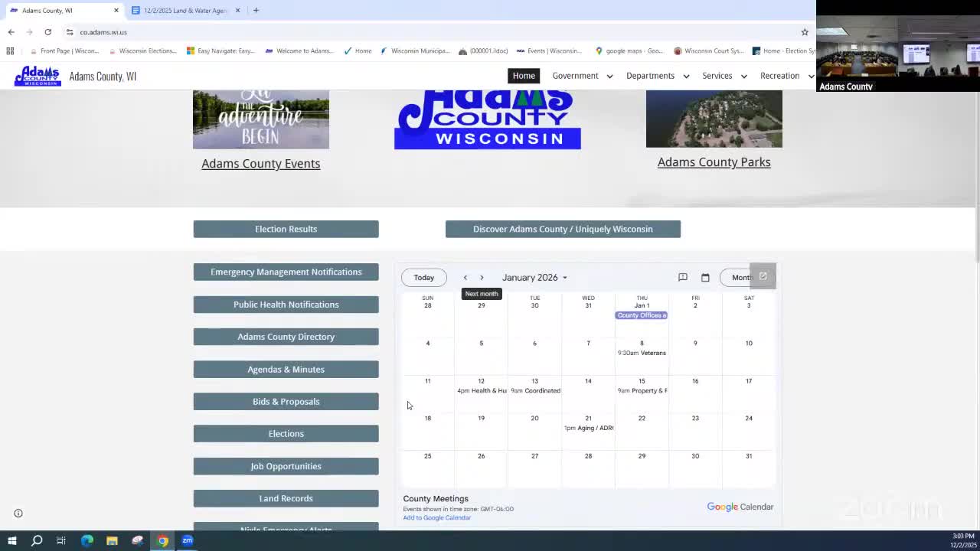Image resolution: width=980 pixels, height=551 pixels.
Task: Open Windows taskbar search
Action: [x=37, y=540]
